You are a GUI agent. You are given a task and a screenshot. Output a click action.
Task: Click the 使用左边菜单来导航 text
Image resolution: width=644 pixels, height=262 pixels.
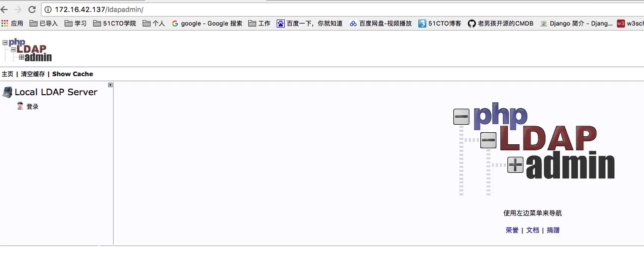point(532,213)
